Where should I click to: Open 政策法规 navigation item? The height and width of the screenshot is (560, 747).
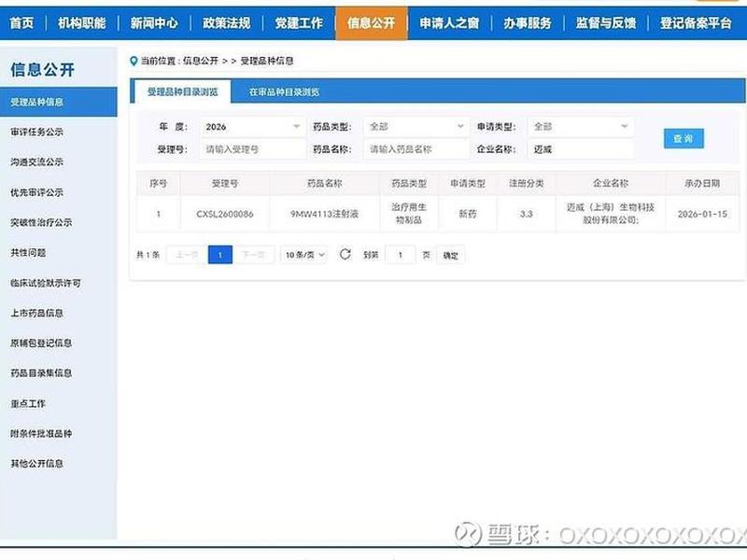[226, 22]
